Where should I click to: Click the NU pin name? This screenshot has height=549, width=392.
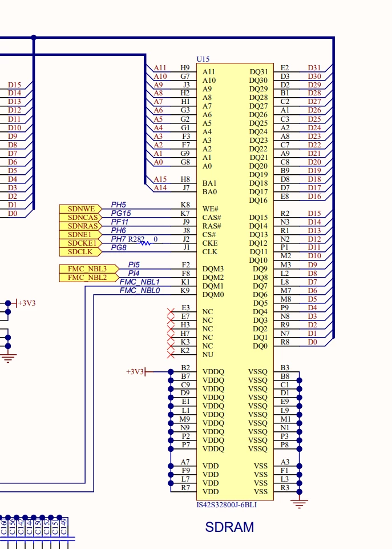click(x=208, y=354)
